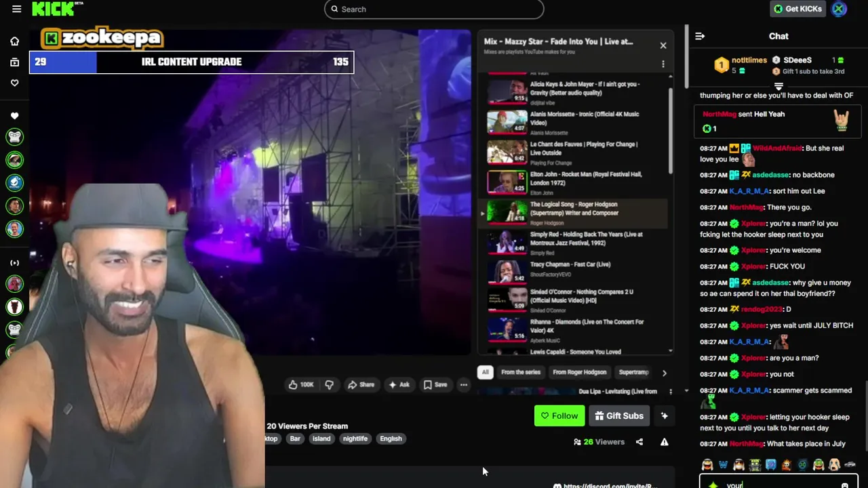
Task: Click the English language tag
Action: pyautogui.click(x=391, y=439)
